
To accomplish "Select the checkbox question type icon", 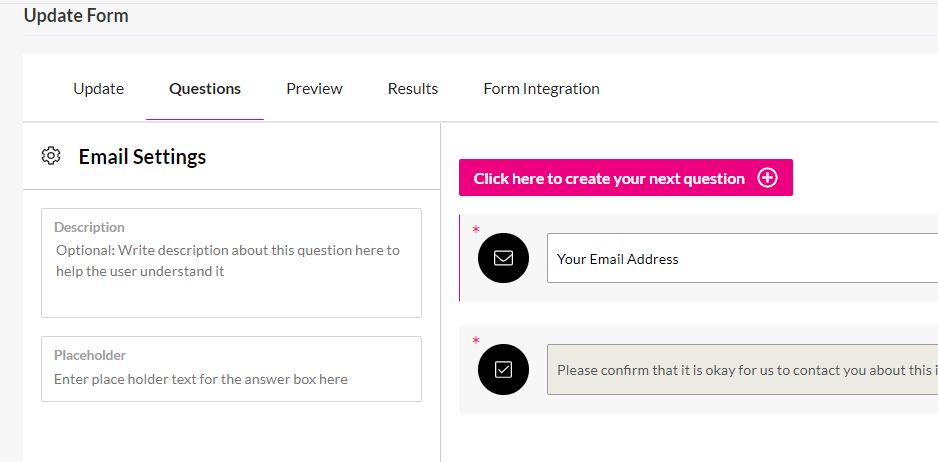I will [x=503, y=370].
